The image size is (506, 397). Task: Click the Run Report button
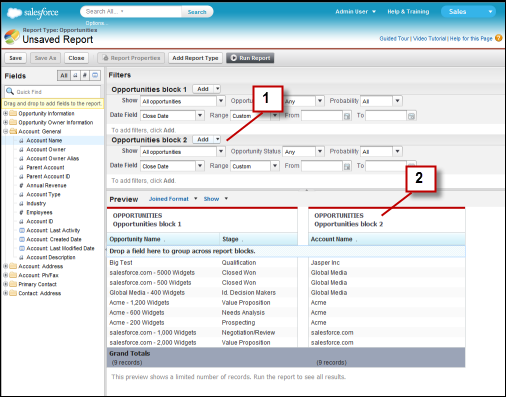pos(250,58)
